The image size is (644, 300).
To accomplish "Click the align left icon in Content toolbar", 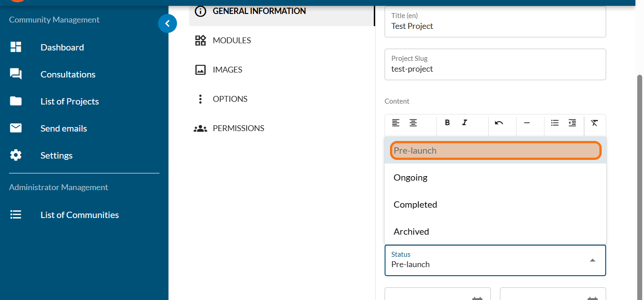I will [x=395, y=123].
